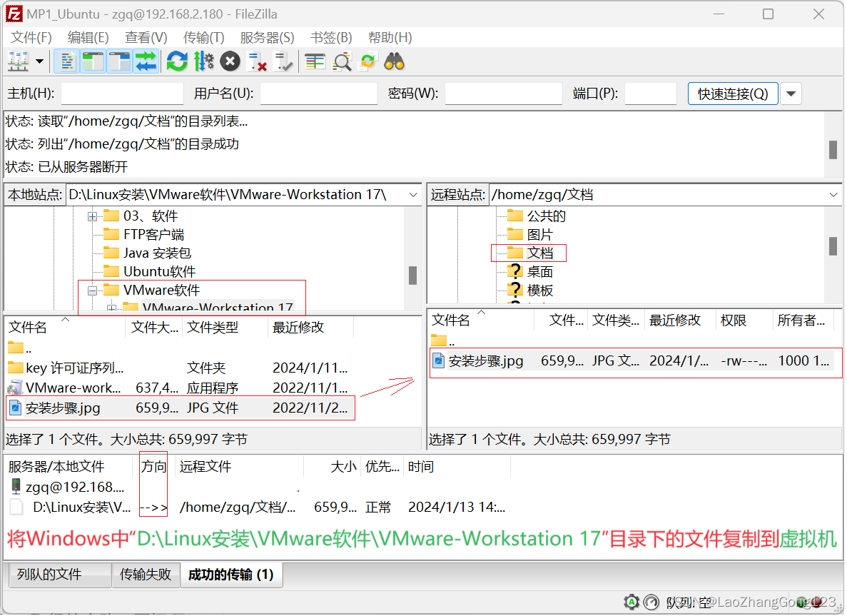Switch to 传输失败 tab
This screenshot has height=616, width=847.
pos(146,575)
